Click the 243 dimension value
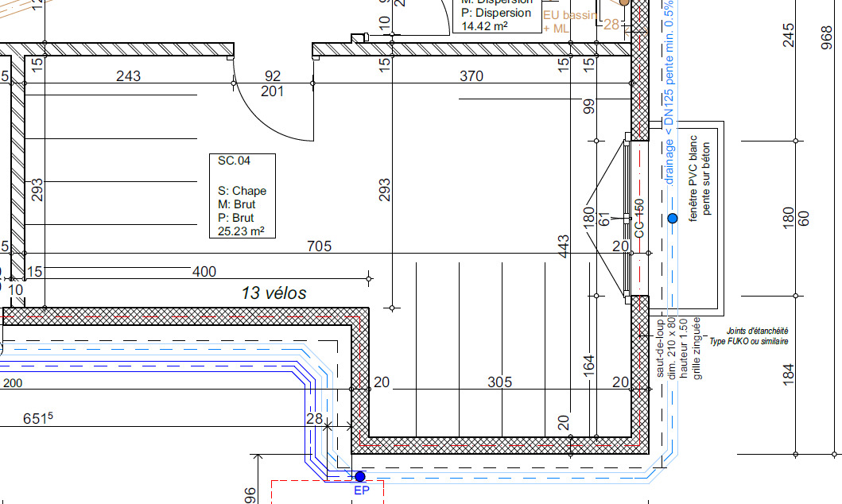This screenshot has height=504, width=842. [128, 76]
